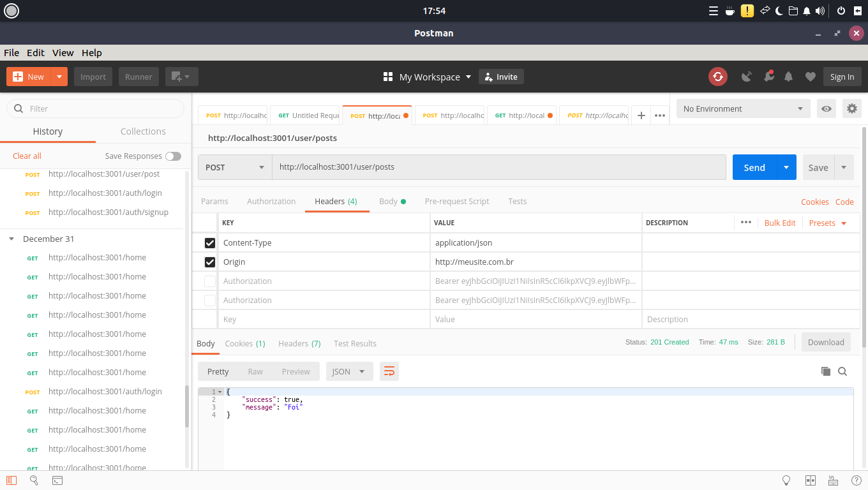
Task: Open the wrench settings icon in header
Action: click(769, 77)
